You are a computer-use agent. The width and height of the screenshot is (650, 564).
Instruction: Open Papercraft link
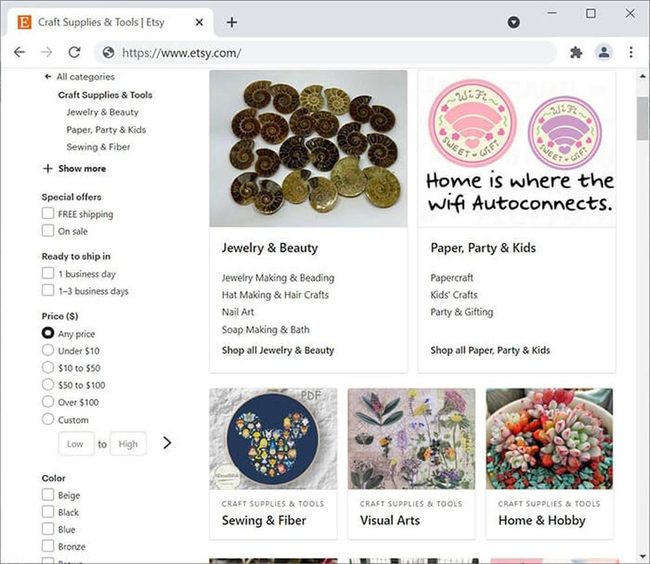coord(451,278)
